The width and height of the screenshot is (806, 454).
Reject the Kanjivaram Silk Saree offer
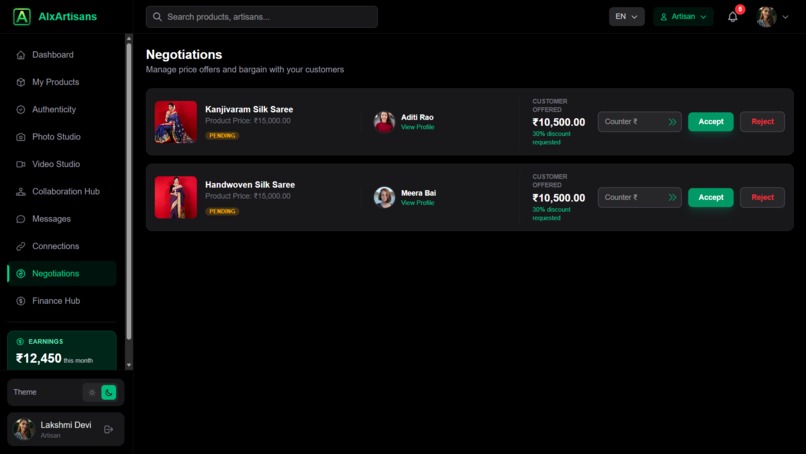[x=762, y=122]
